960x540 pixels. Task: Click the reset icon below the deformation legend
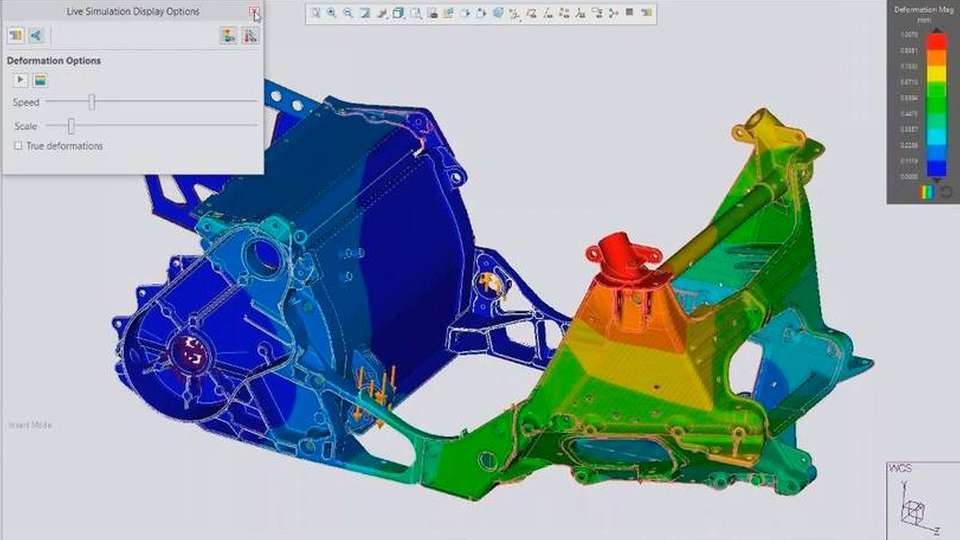point(945,192)
